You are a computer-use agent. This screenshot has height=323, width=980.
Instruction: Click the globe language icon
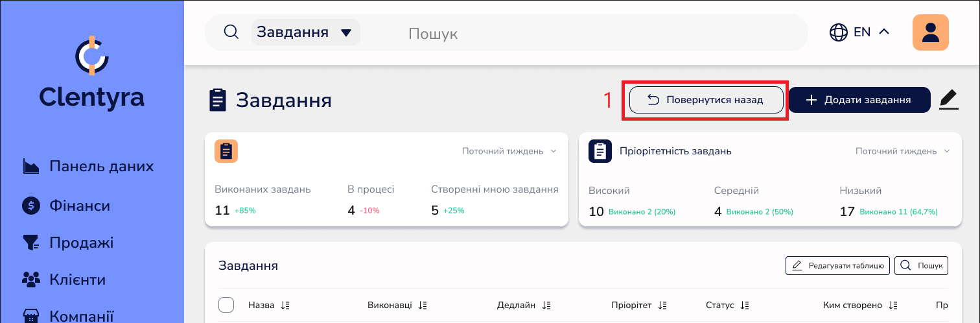pyautogui.click(x=839, y=32)
